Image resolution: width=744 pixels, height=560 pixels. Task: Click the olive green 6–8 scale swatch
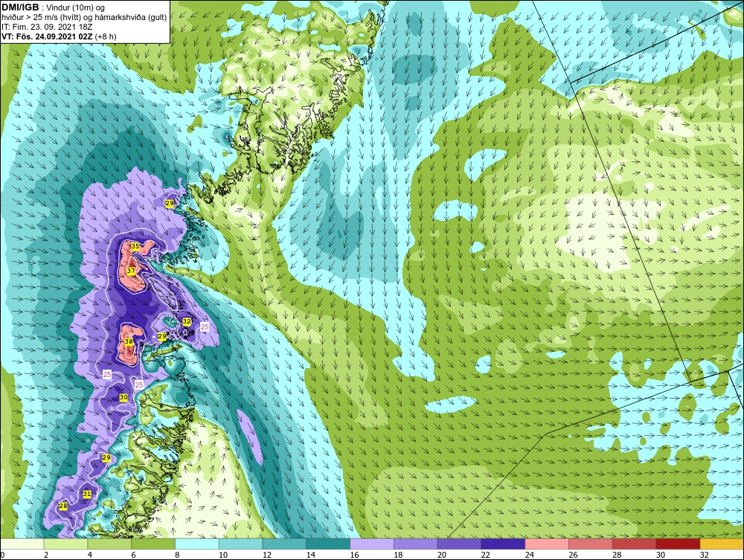pyautogui.click(x=153, y=544)
